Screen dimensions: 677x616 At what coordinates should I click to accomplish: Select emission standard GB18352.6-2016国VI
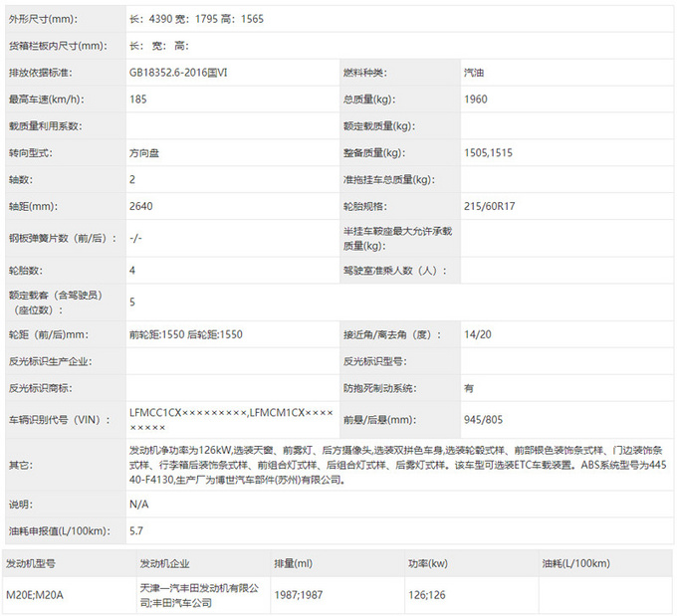tap(178, 73)
